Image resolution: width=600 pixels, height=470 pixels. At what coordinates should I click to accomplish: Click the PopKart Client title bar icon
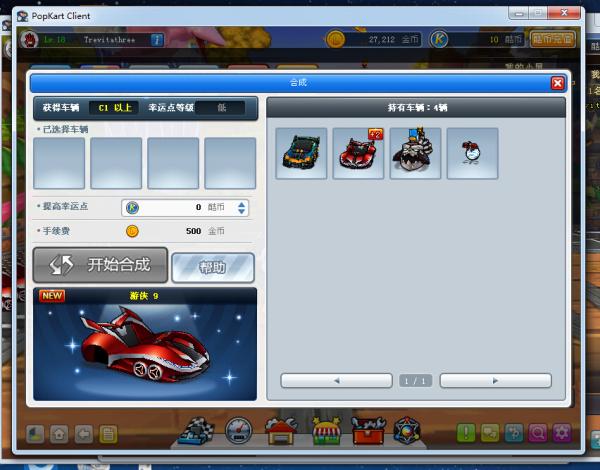click(23, 16)
